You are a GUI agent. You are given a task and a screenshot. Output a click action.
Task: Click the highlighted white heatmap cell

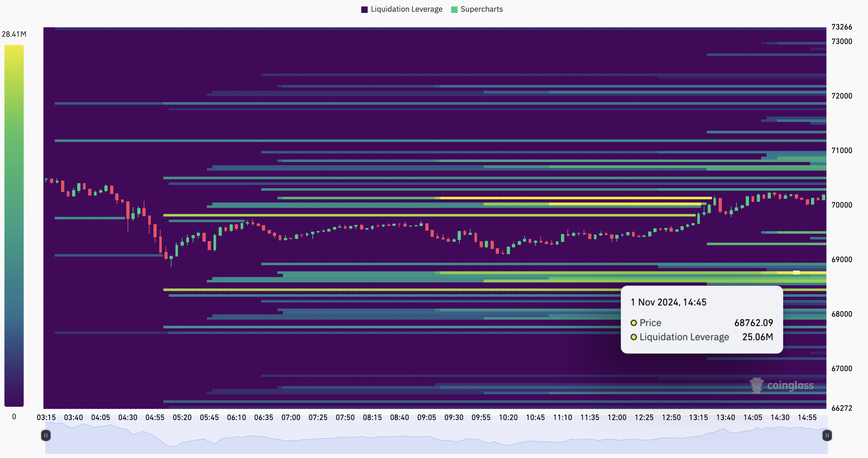coord(796,273)
